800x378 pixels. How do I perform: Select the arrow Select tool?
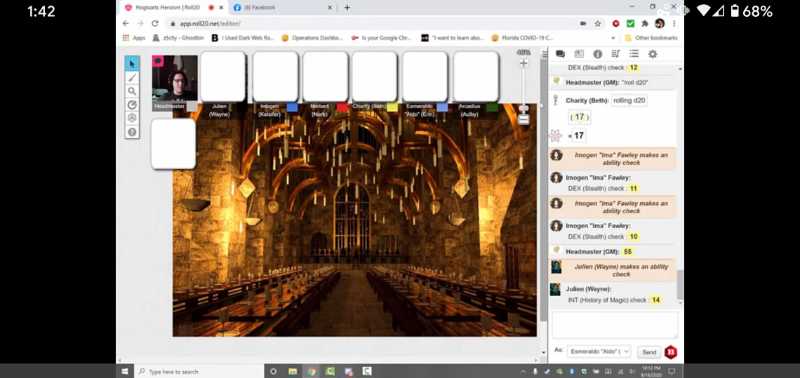pos(132,64)
